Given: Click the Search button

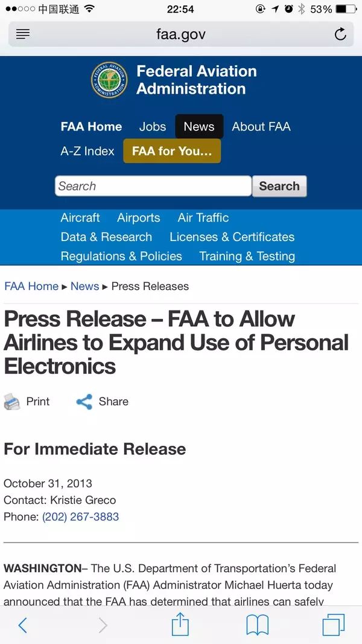Looking at the screenshot, I should [x=279, y=186].
